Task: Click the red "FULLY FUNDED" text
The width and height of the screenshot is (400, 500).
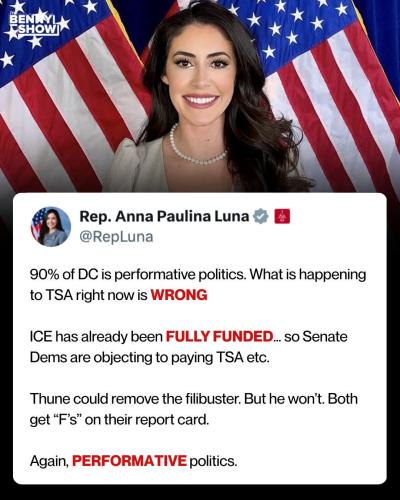Action: click(x=220, y=337)
